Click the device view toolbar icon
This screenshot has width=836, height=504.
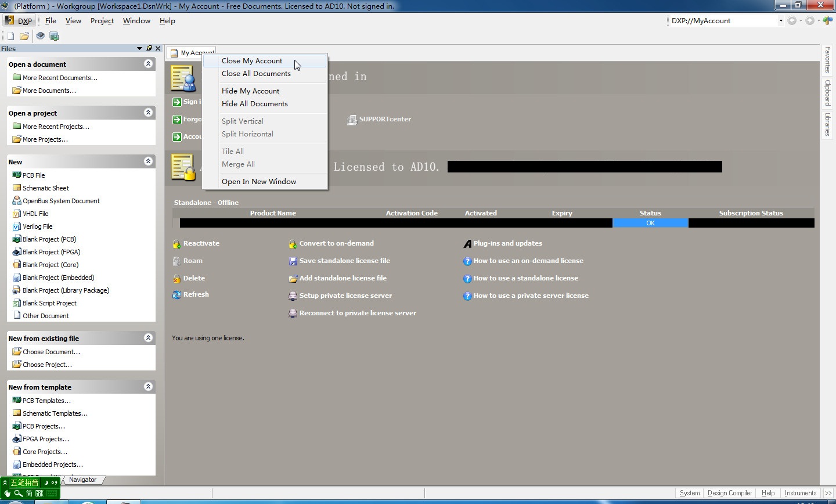[40, 36]
